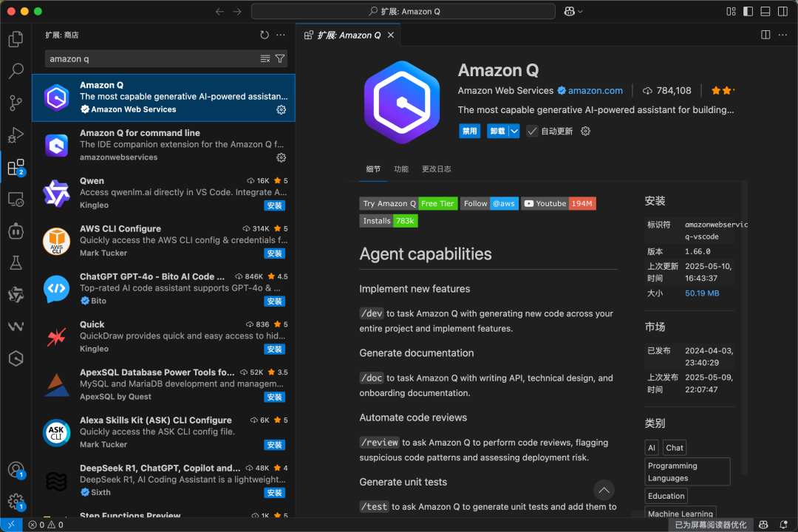Toggle bottom panel visibility
This screenshot has height=532, width=798.
765,11
